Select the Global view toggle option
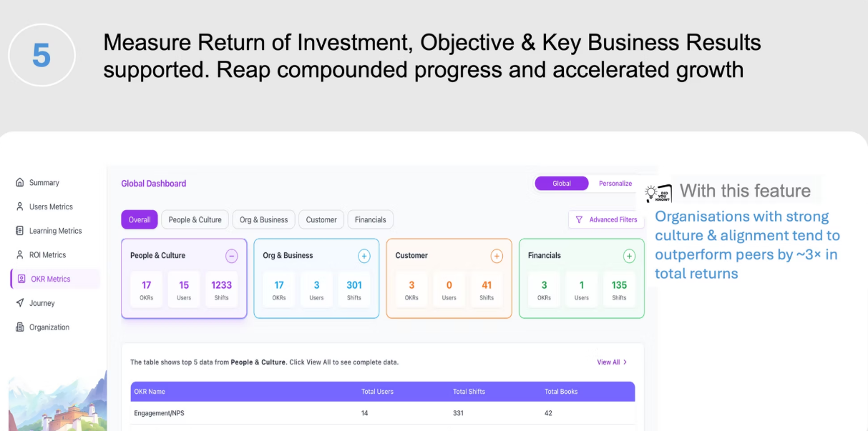 click(562, 184)
